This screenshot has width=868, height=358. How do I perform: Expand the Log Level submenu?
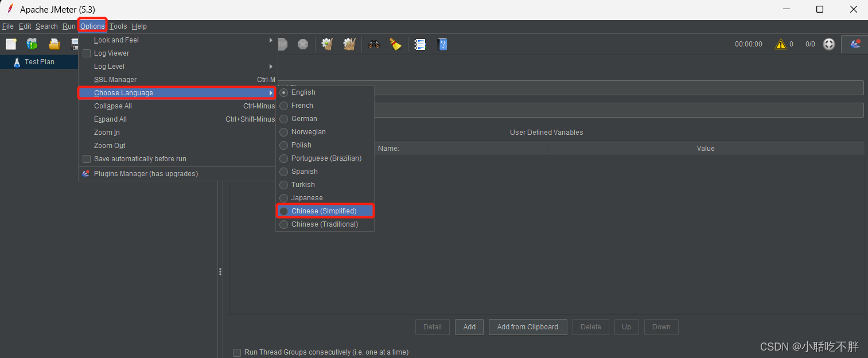178,67
